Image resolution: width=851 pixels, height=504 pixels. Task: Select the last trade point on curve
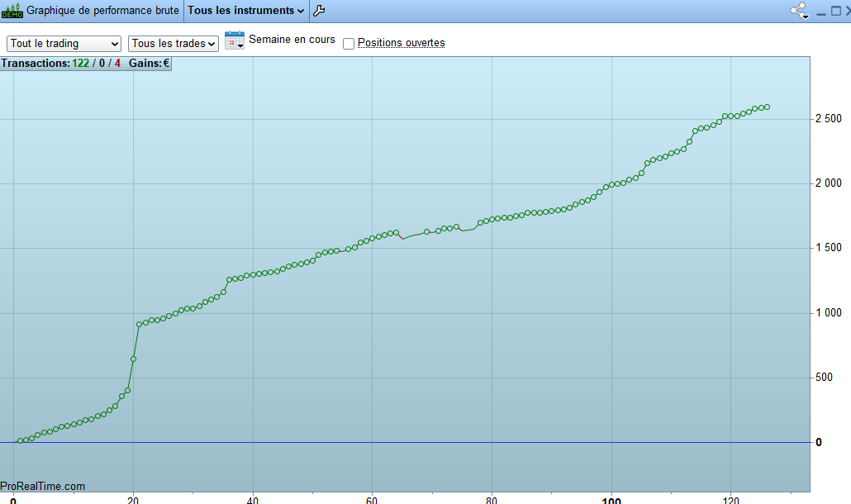point(767,107)
